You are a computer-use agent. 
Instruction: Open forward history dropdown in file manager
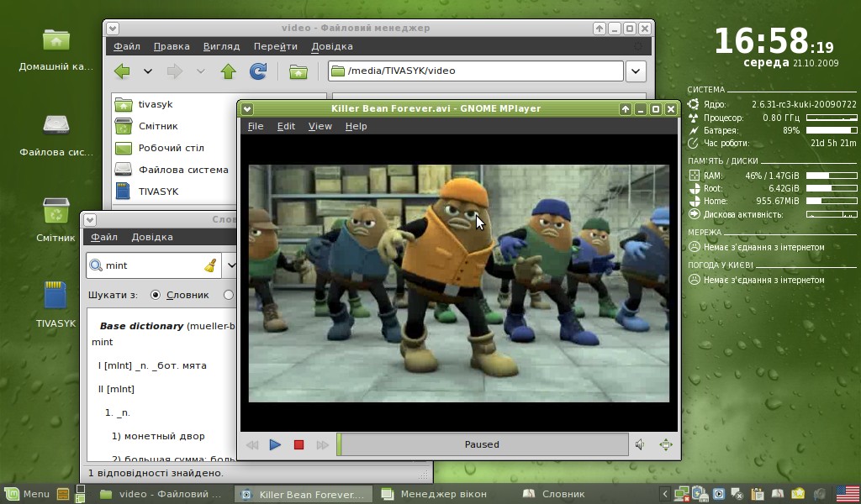click(x=200, y=71)
